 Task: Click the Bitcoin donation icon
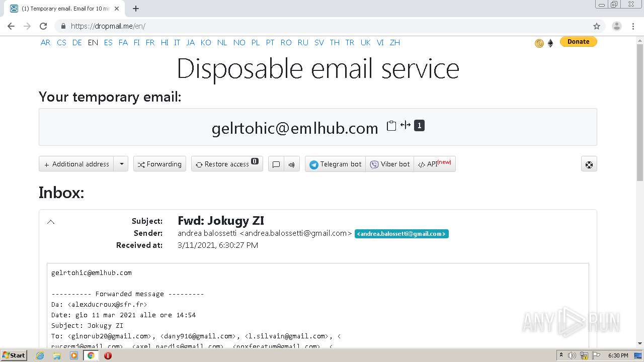[539, 43]
